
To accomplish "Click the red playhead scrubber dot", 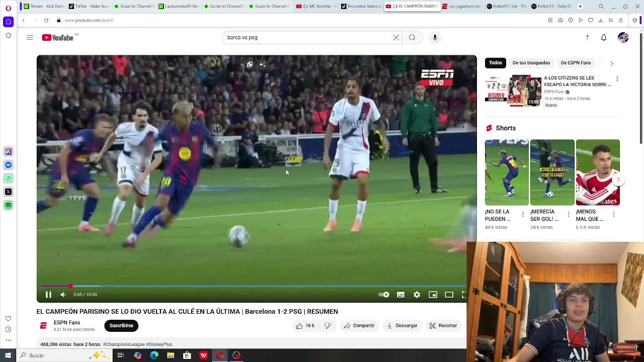I will point(70,286).
